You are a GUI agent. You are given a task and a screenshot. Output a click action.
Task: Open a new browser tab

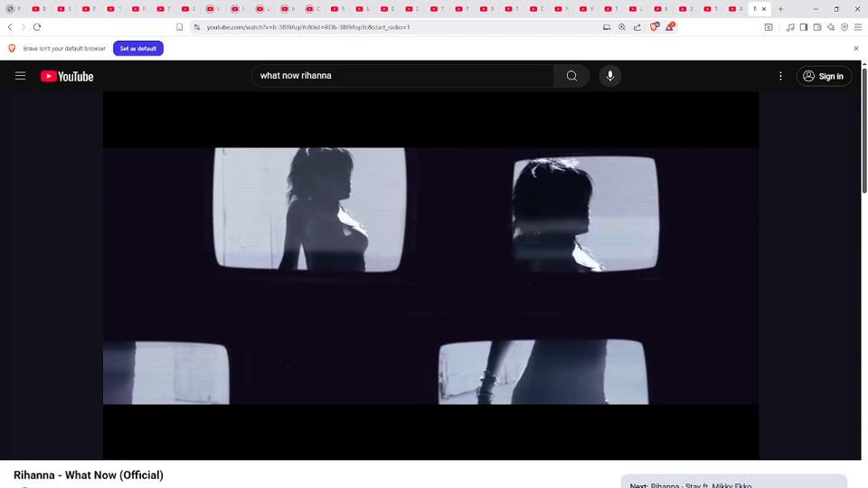(x=781, y=9)
